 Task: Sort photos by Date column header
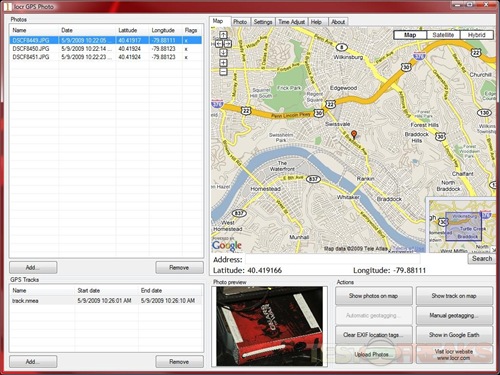(87, 30)
